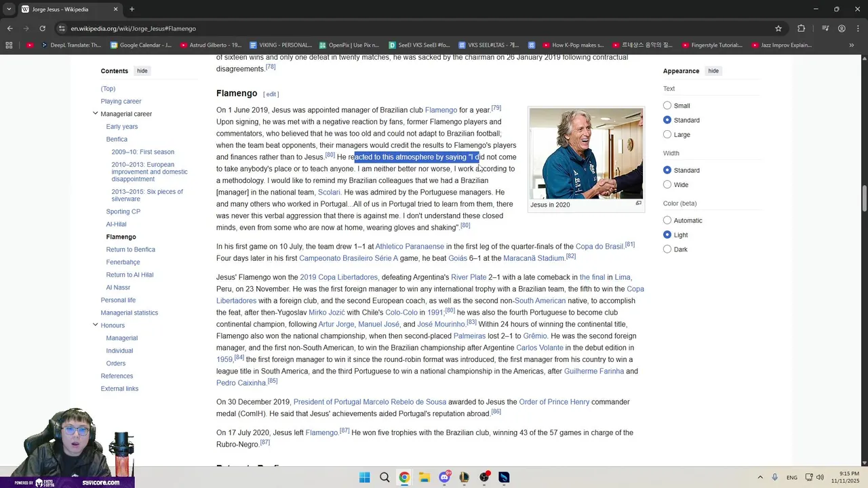This screenshot has width=868, height=488.
Task: Open citation reference 79
Action: pyautogui.click(x=496, y=108)
